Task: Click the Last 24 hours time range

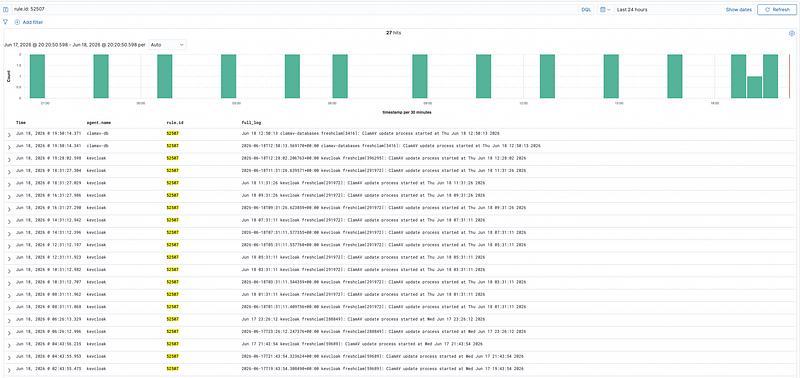Action: [632, 10]
